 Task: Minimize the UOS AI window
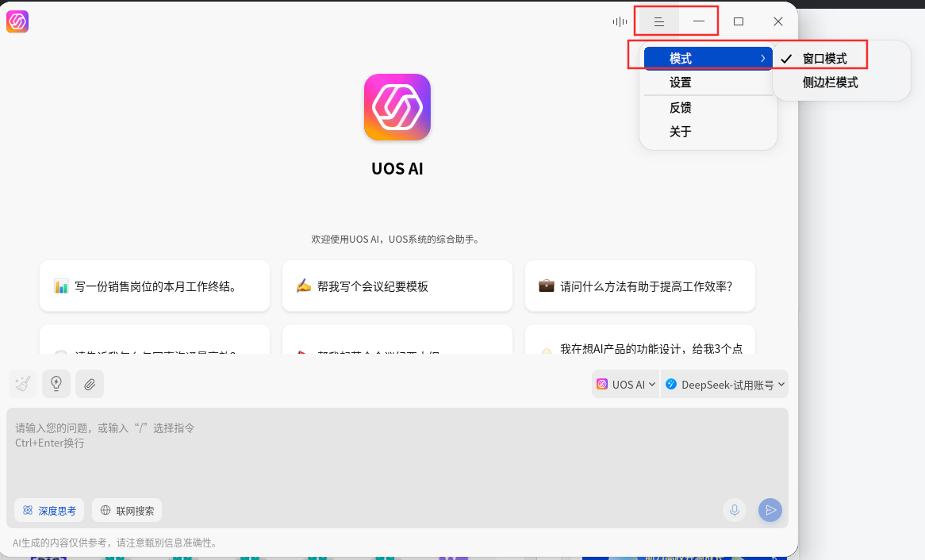click(699, 22)
